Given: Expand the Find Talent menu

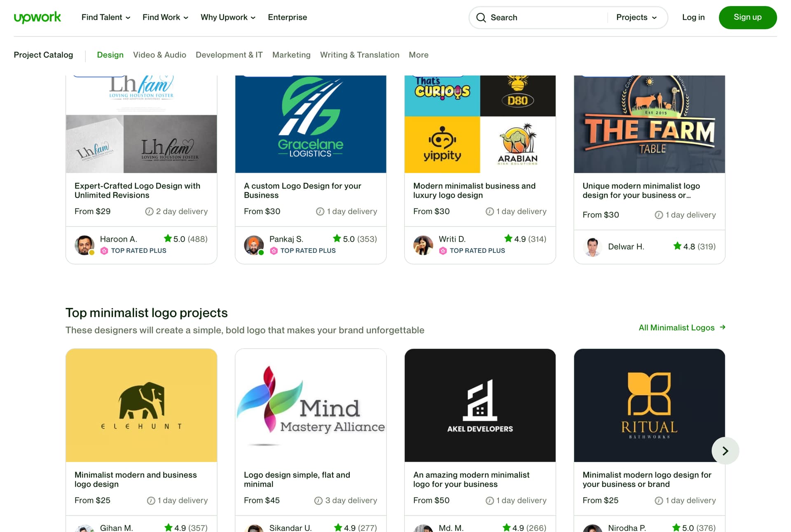Looking at the screenshot, I should point(106,17).
